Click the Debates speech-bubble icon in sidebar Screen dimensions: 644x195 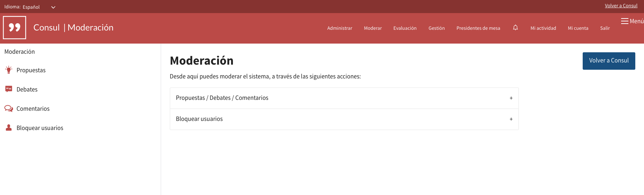[9, 89]
